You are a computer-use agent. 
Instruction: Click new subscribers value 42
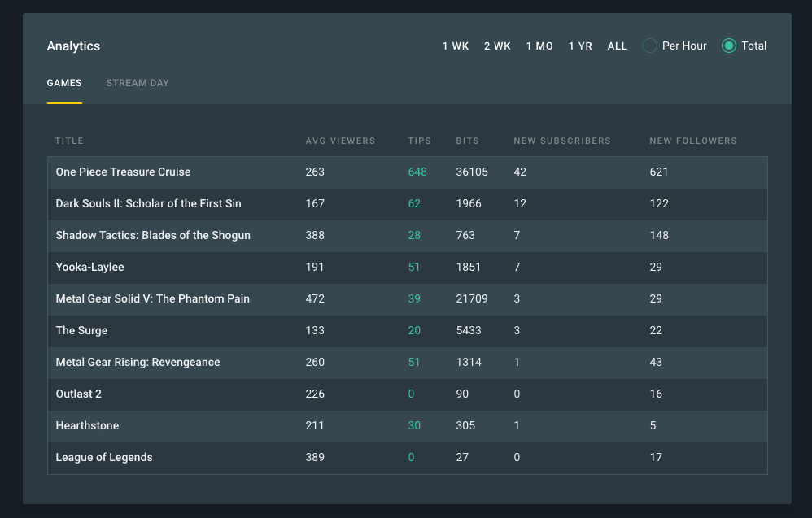(520, 172)
